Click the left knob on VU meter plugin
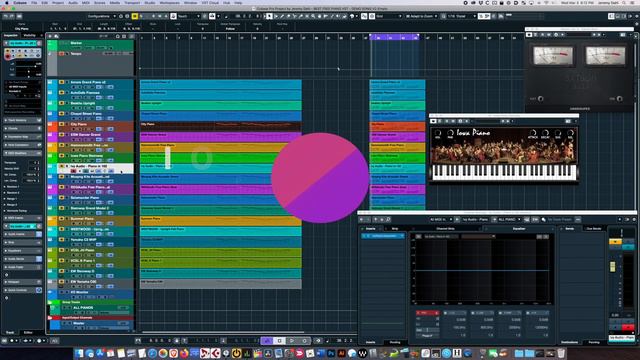This screenshot has width=640, height=360. click(540, 99)
